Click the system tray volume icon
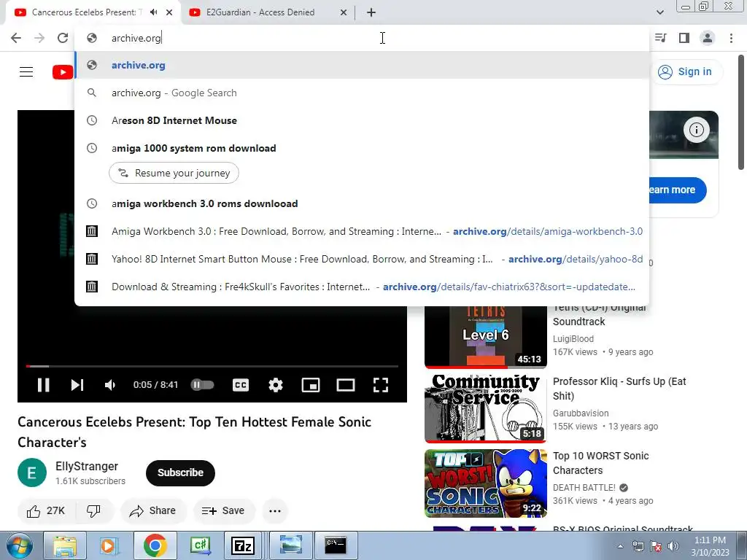This screenshot has height=560, width=747. tap(673, 546)
